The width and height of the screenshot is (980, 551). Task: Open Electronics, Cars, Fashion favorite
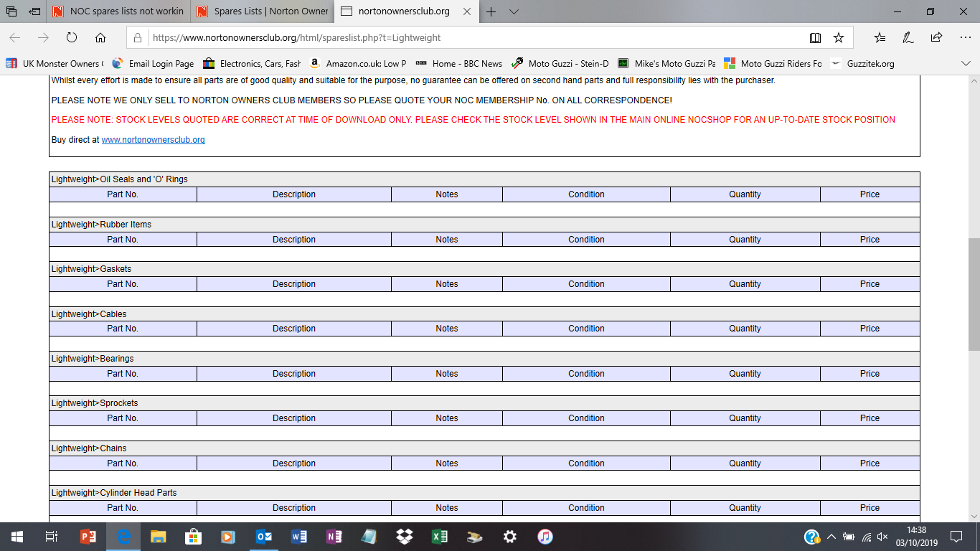(252, 63)
